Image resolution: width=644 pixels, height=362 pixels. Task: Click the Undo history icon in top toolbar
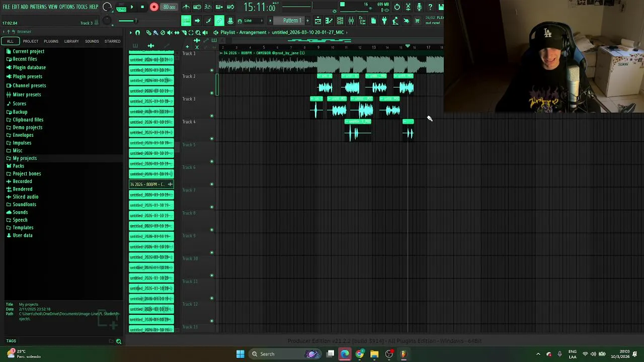pos(397,7)
